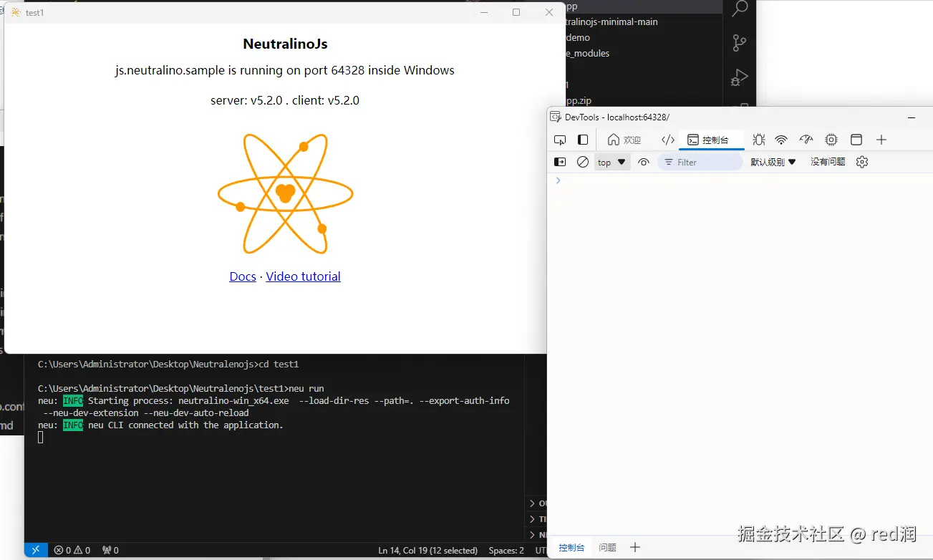Select the neutralinojs-minimal-main folder in explorer
This screenshot has width=933, height=560.
point(611,21)
